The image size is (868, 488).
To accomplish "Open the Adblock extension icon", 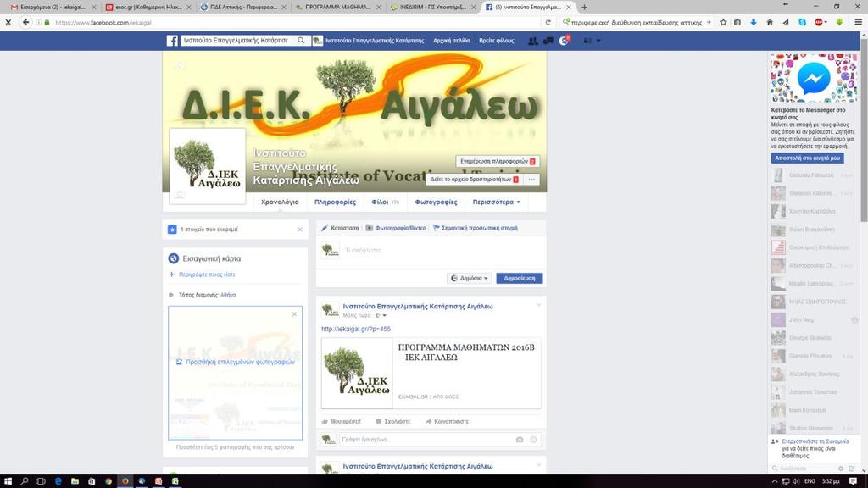I will (x=819, y=23).
